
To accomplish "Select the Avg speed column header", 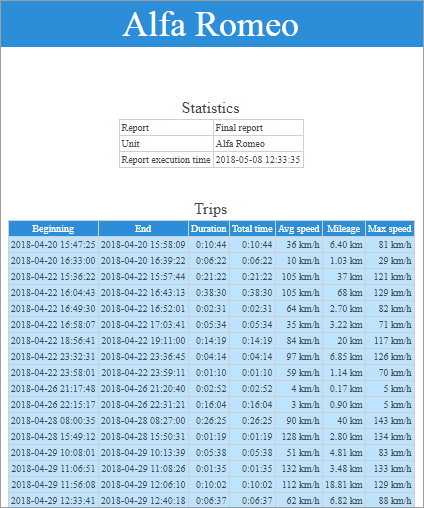I will click(x=299, y=229).
